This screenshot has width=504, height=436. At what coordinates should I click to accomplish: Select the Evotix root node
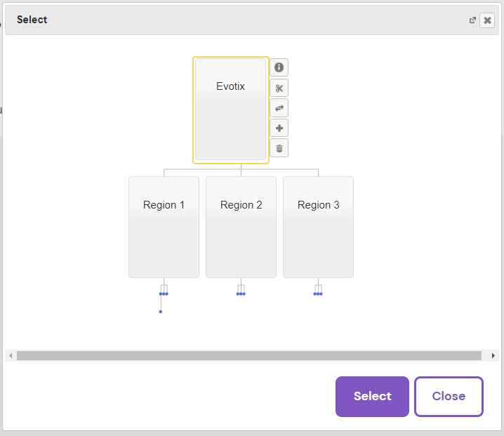click(230, 110)
